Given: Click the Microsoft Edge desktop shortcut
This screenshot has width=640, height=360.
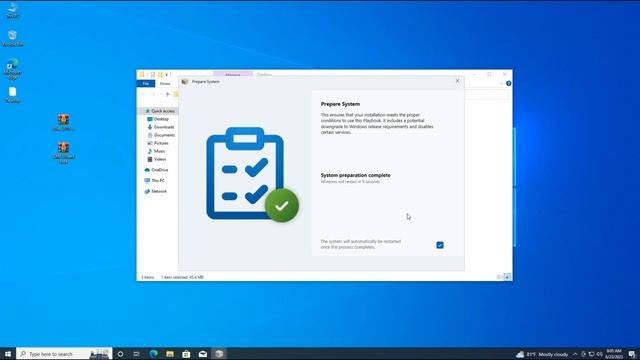Looking at the screenshot, I should click(x=13, y=69).
